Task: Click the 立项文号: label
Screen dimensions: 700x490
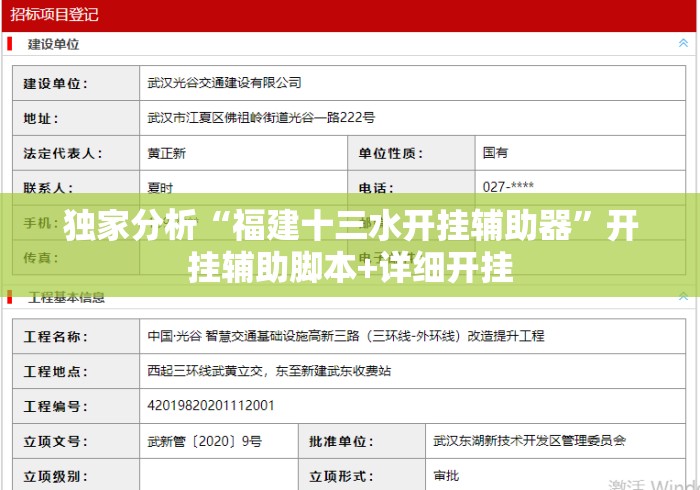Action: [56, 441]
